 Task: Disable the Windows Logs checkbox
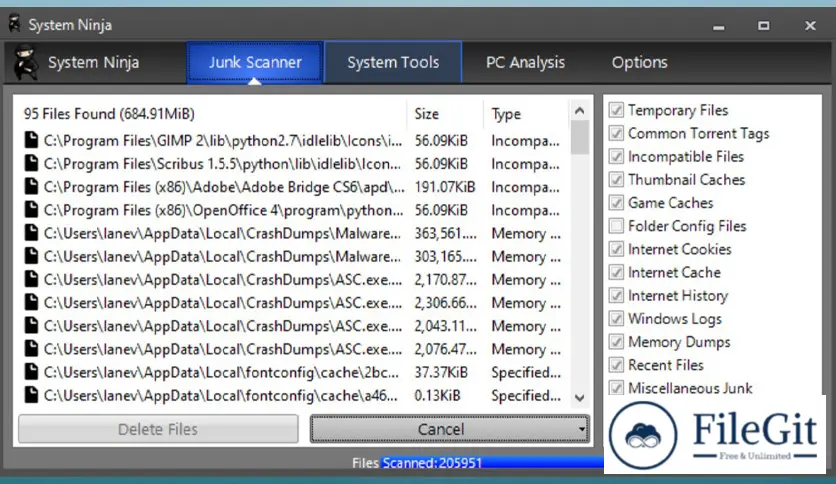[616, 318]
